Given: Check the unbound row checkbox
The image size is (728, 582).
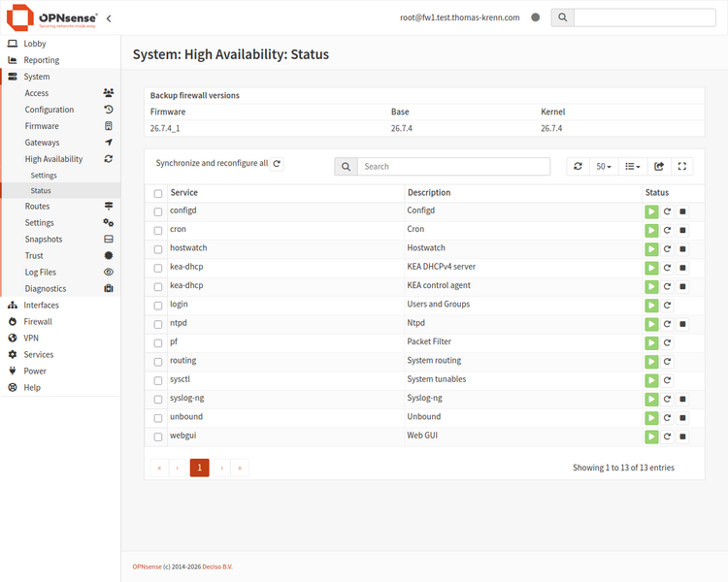Looking at the screenshot, I should point(158,418).
